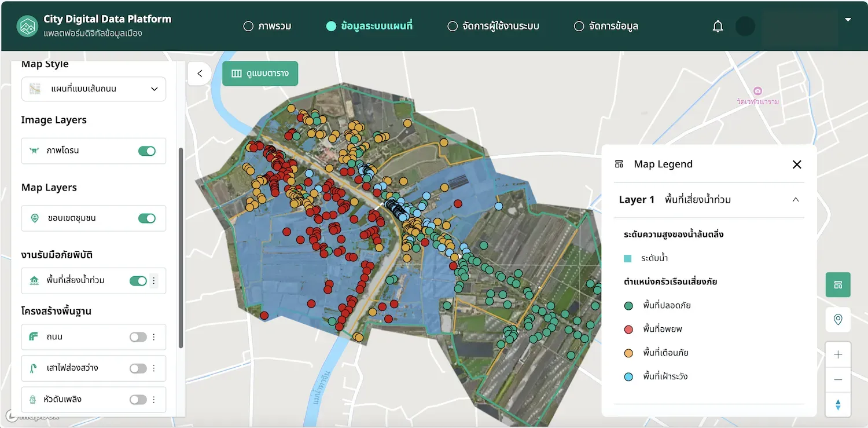Click the fire hydrant icon beside หัวดับเพลิง
The image size is (868, 428).
point(34,399)
